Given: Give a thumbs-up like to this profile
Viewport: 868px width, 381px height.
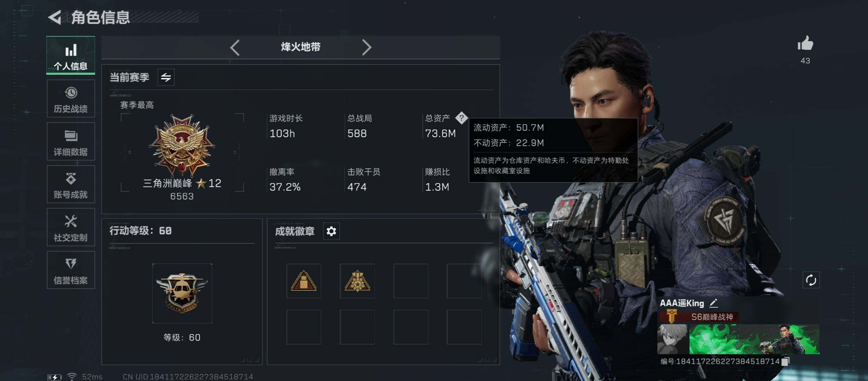Looking at the screenshot, I should click(805, 44).
